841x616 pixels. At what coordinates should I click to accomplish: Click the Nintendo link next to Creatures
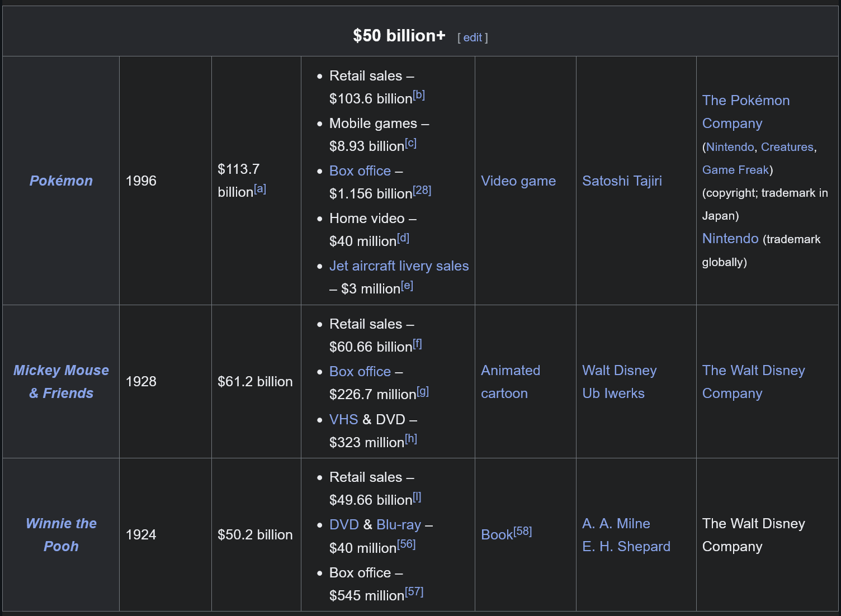coord(730,147)
